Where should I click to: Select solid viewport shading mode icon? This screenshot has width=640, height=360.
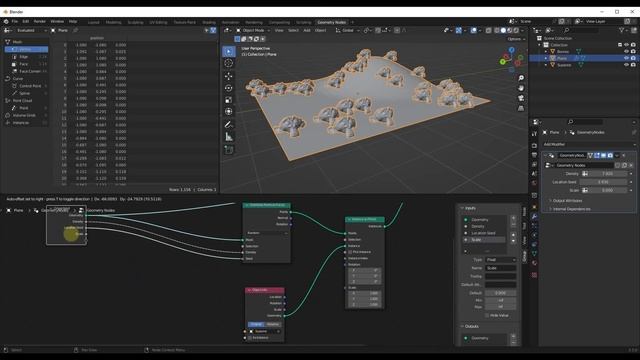503,30
